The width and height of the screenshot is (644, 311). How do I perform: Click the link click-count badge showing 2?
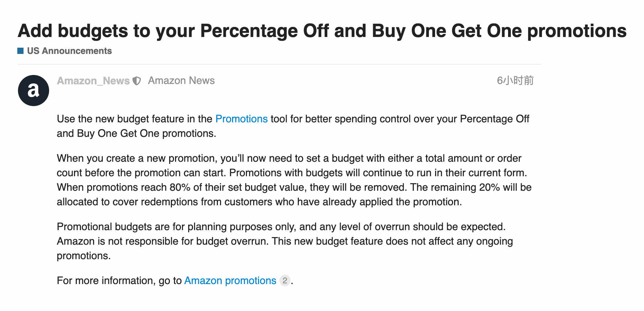pos(285,280)
